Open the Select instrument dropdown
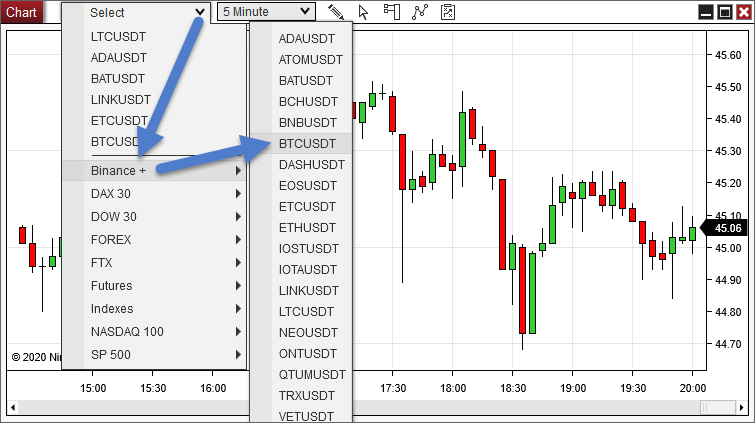Viewport: 755px width, 423px height. coord(136,12)
